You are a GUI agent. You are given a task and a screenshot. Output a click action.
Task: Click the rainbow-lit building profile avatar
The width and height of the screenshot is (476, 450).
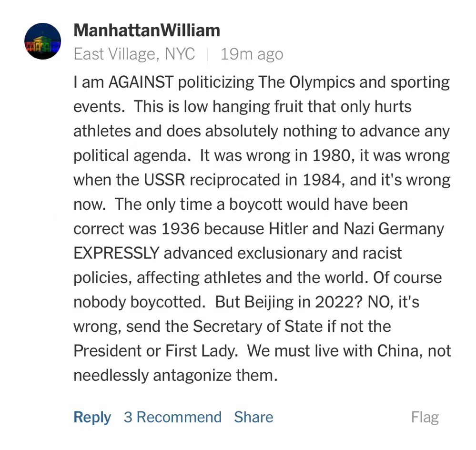tap(43, 41)
